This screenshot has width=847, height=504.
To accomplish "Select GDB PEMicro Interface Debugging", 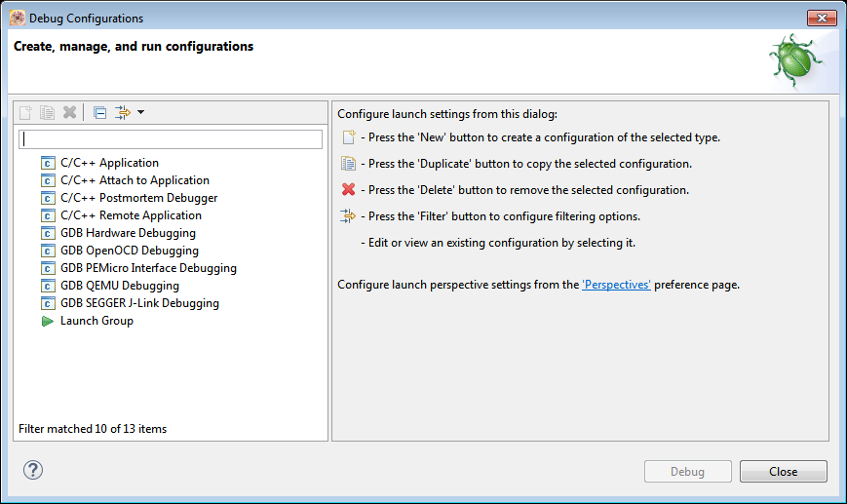I will coord(148,268).
